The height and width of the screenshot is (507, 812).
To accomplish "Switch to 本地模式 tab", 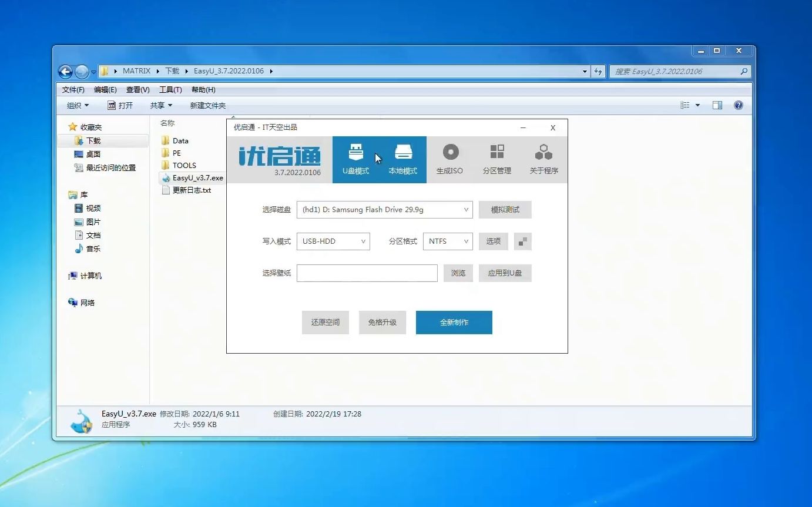I will [403, 160].
